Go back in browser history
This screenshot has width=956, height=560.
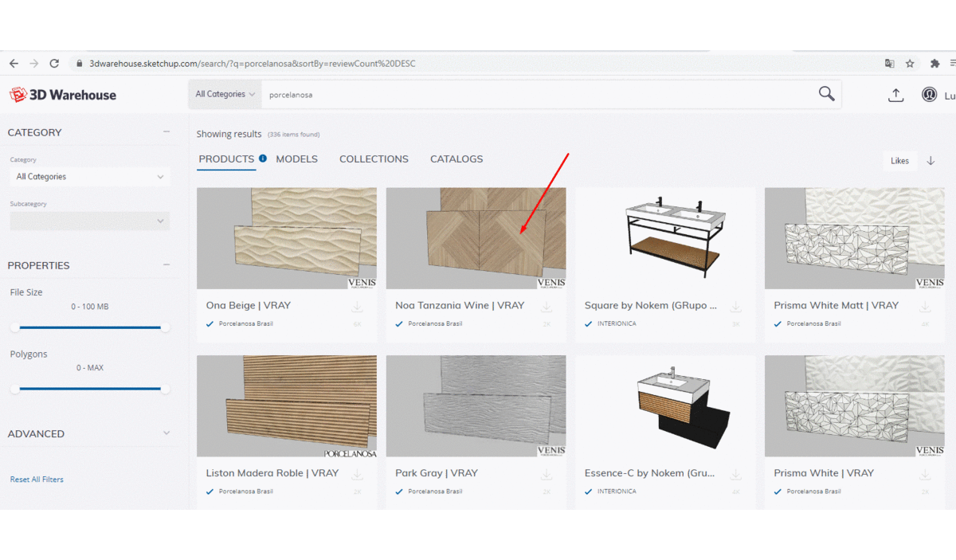(x=14, y=64)
